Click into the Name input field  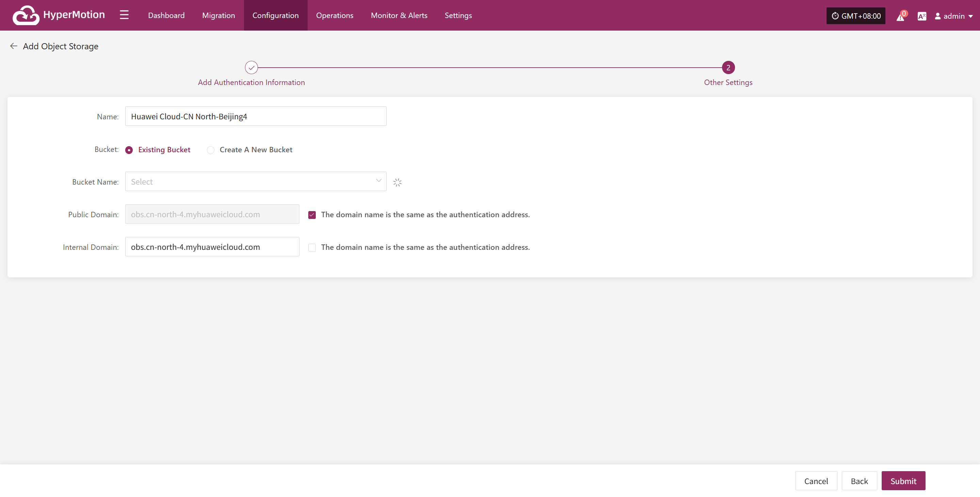point(256,116)
